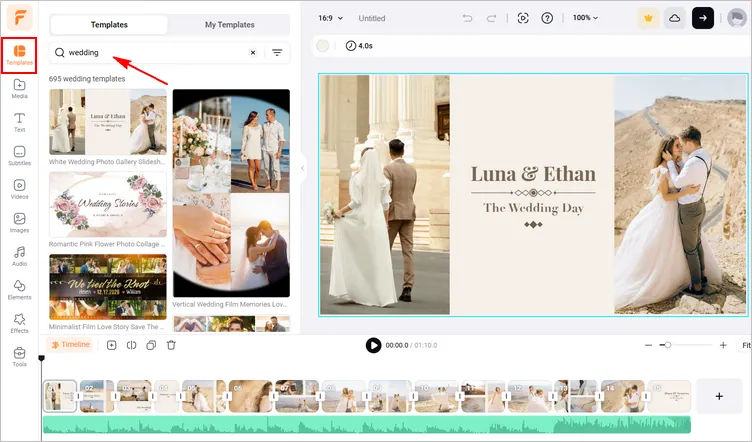
Task: Click the search magnifier icon
Action: pos(59,53)
